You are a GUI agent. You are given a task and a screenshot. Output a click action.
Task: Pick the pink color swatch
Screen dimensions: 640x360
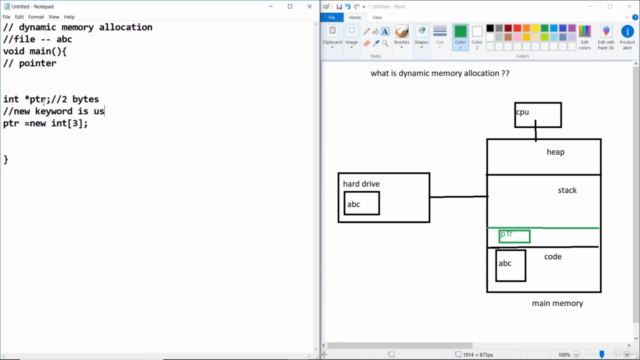pyautogui.click(x=517, y=37)
